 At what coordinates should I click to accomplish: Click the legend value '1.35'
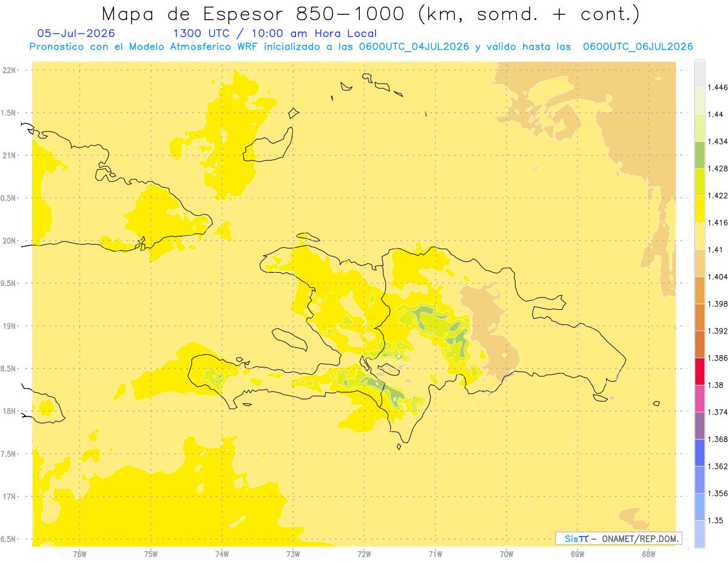click(x=716, y=520)
